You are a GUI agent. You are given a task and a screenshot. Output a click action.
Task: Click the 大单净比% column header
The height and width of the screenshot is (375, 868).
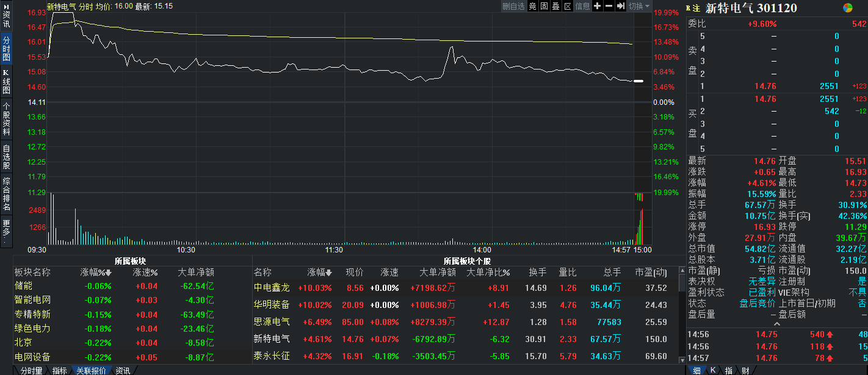tap(488, 272)
